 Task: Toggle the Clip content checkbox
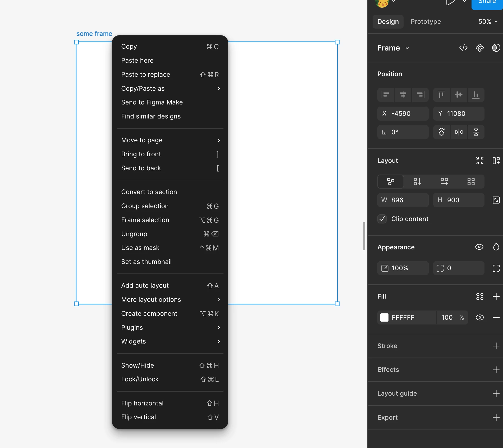(x=382, y=219)
